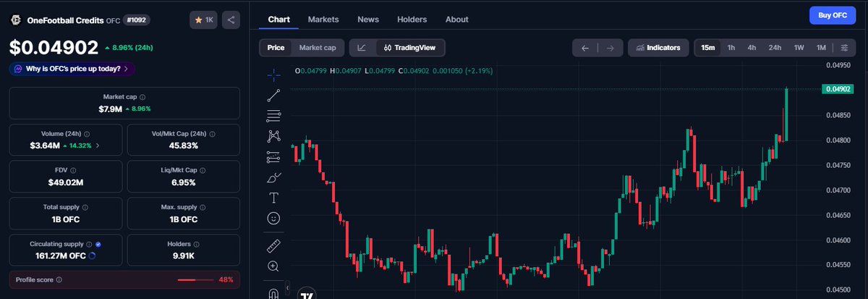
Task: Switch chart to Market cap view
Action: (x=318, y=48)
